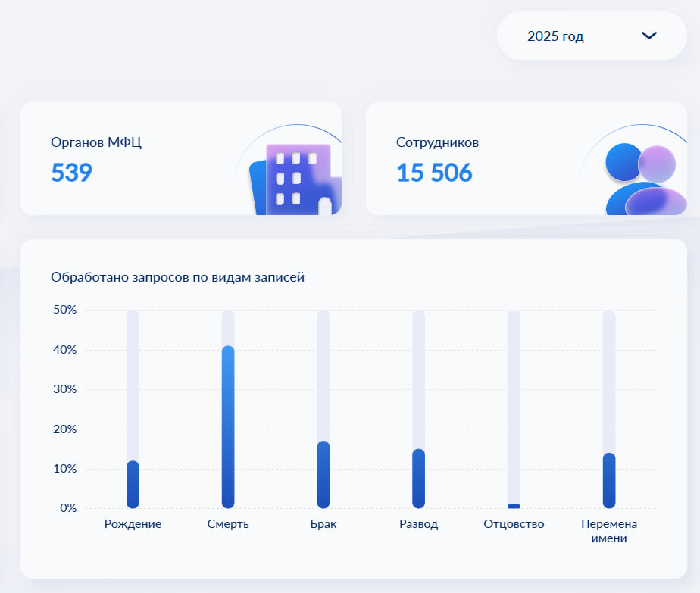700x593 pixels.
Task: Click the Развод bar in chart
Action: (x=418, y=479)
